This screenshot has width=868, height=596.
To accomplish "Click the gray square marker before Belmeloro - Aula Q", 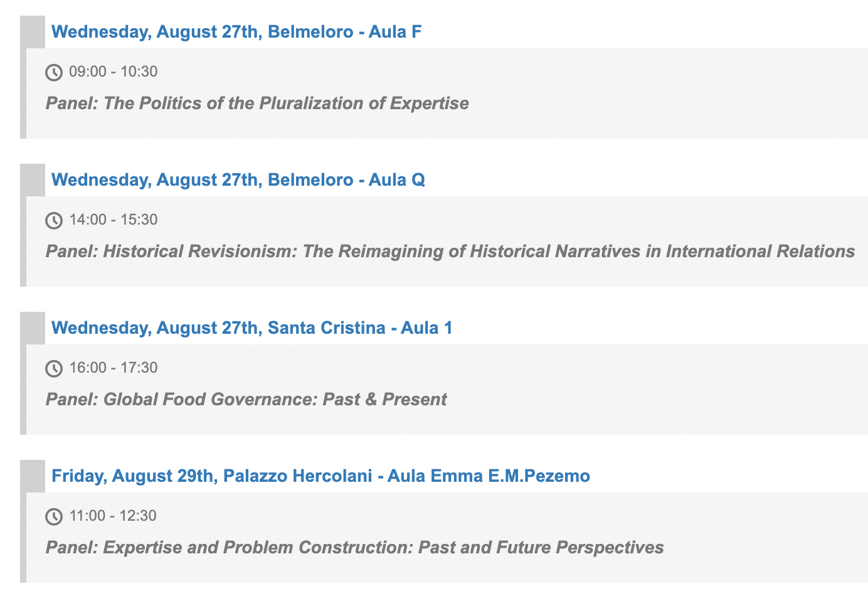I will click(33, 180).
